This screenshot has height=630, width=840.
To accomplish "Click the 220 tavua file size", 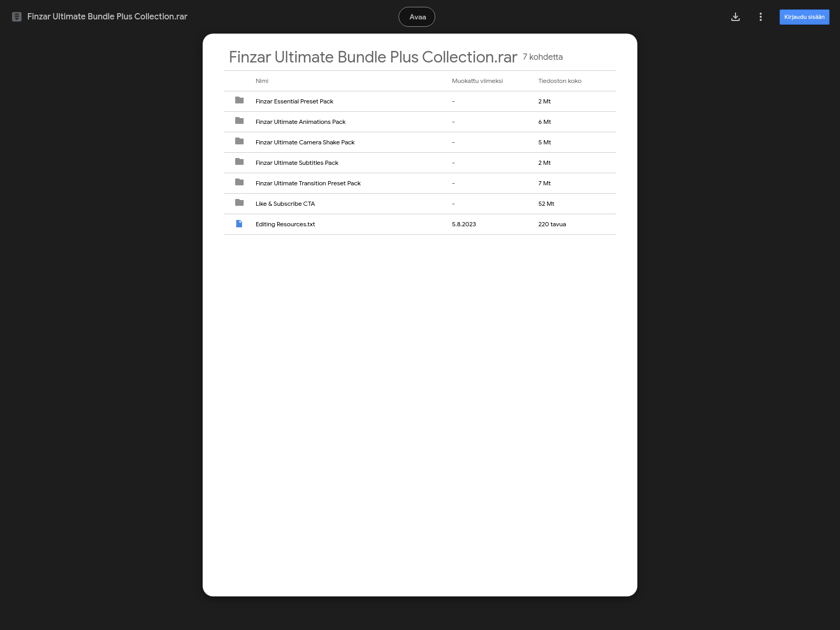I will click(x=552, y=224).
